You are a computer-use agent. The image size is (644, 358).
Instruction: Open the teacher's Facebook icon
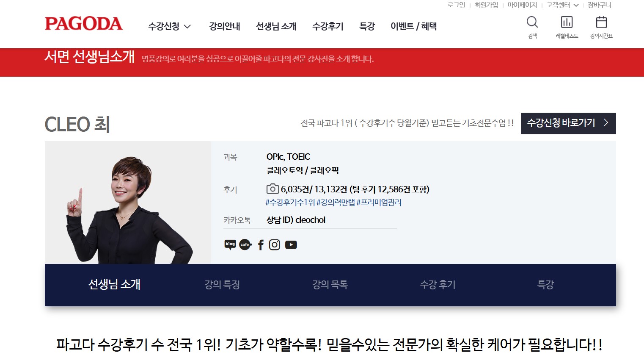[x=261, y=245]
